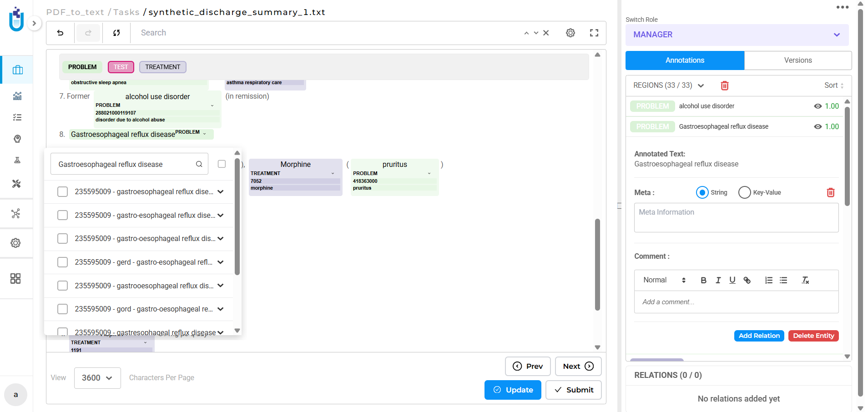Switch to the Versions tab
Image resolution: width=868 pixels, height=412 pixels.
click(x=797, y=60)
